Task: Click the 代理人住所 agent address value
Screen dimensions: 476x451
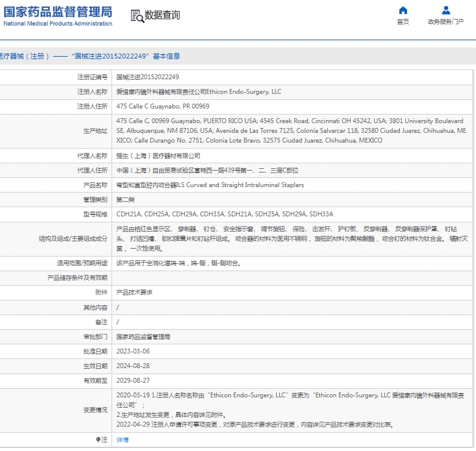Action: 207,170
